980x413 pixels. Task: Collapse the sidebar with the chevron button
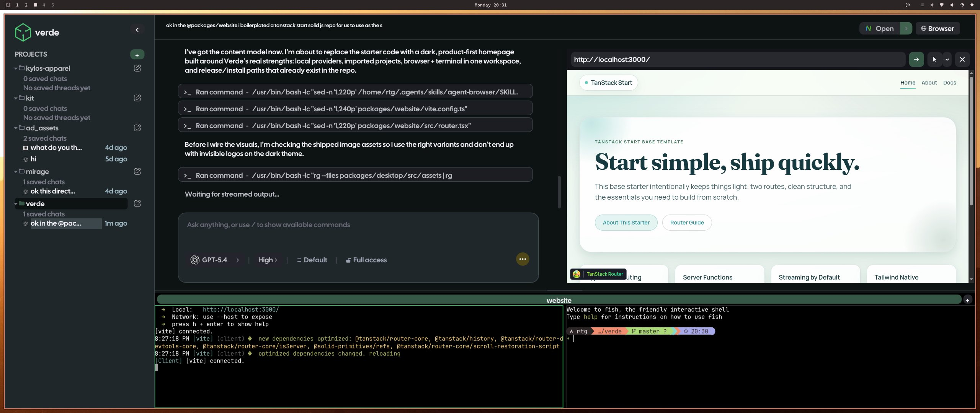tap(137, 30)
